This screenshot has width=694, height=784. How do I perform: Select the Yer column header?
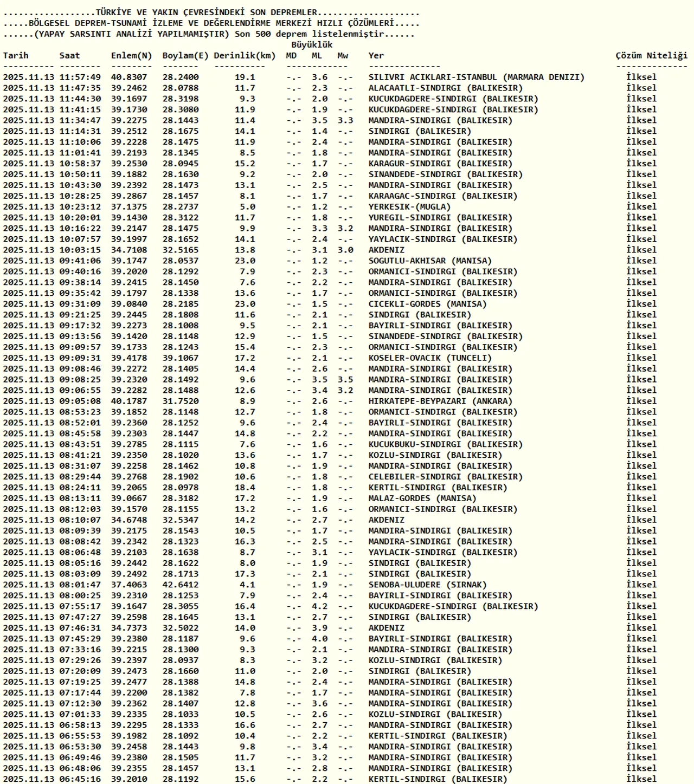point(376,55)
